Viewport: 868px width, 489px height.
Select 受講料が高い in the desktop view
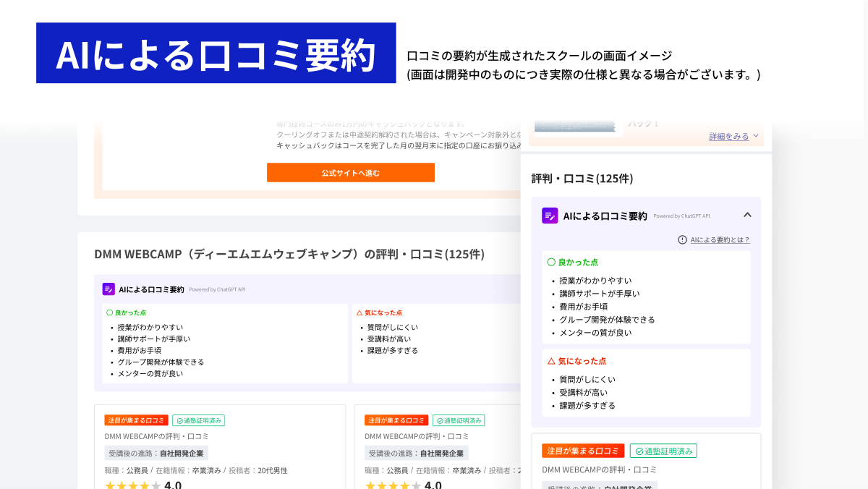pyautogui.click(x=389, y=339)
